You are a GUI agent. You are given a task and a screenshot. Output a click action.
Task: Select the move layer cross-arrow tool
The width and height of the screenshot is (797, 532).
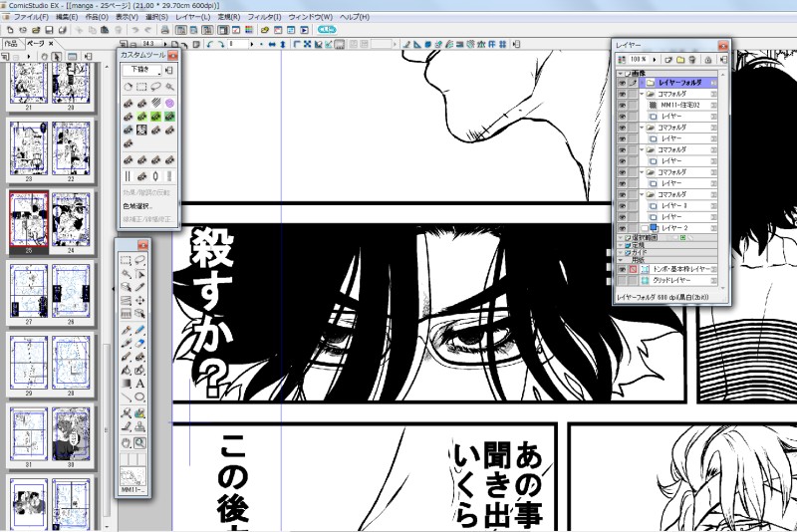139,300
